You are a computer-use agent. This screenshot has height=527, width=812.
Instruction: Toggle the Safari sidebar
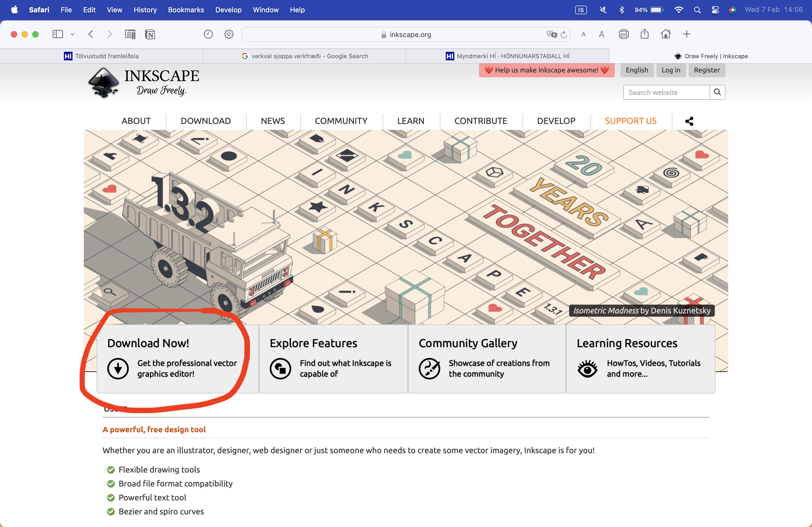point(58,34)
